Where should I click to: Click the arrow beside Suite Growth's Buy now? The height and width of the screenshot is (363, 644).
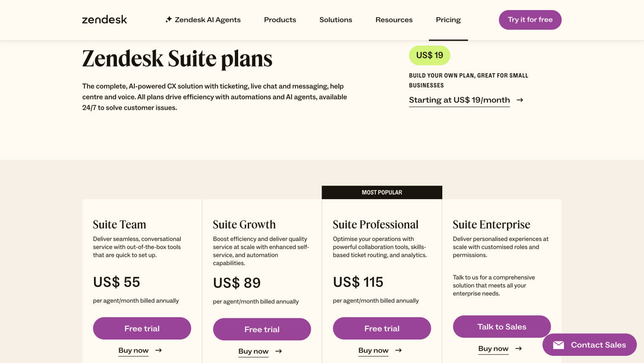[x=279, y=351]
